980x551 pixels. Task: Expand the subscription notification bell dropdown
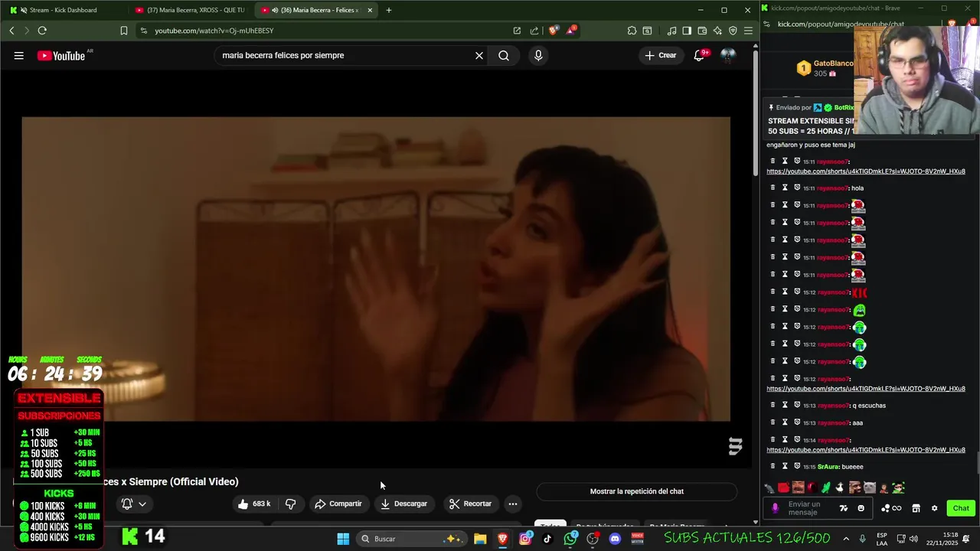coord(134,504)
